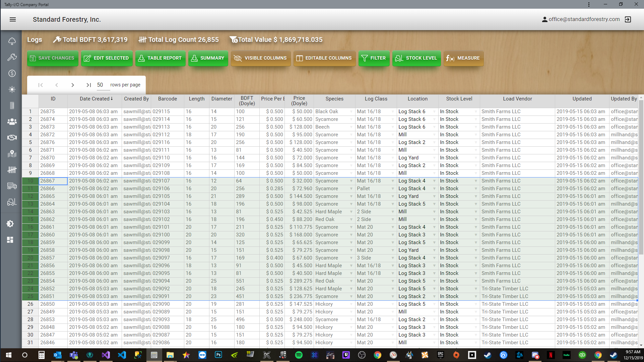Click the Visible Columns button
Image resolution: width=644 pixels, height=362 pixels.
coord(260,58)
